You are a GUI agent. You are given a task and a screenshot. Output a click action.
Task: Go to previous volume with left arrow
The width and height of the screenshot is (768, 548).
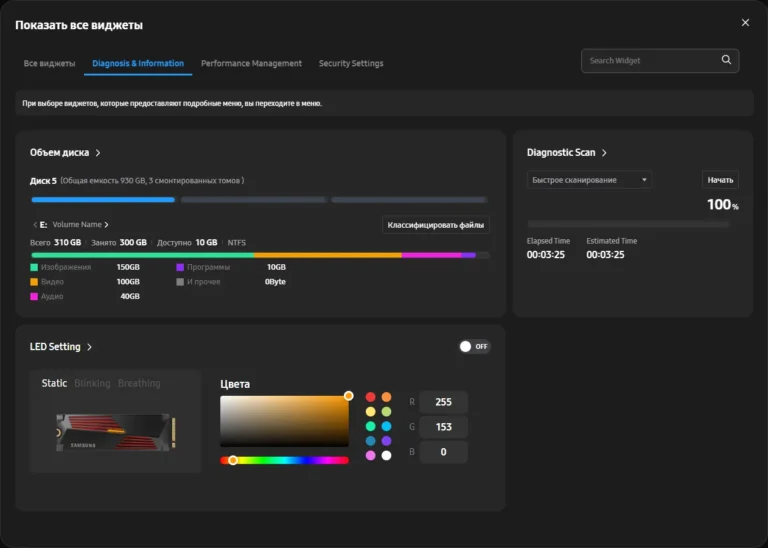(x=35, y=225)
